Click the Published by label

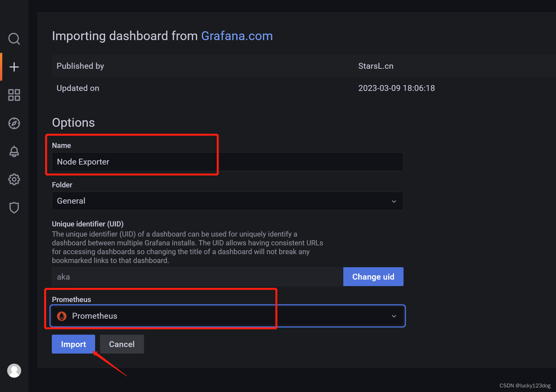[x=80, y=66]
